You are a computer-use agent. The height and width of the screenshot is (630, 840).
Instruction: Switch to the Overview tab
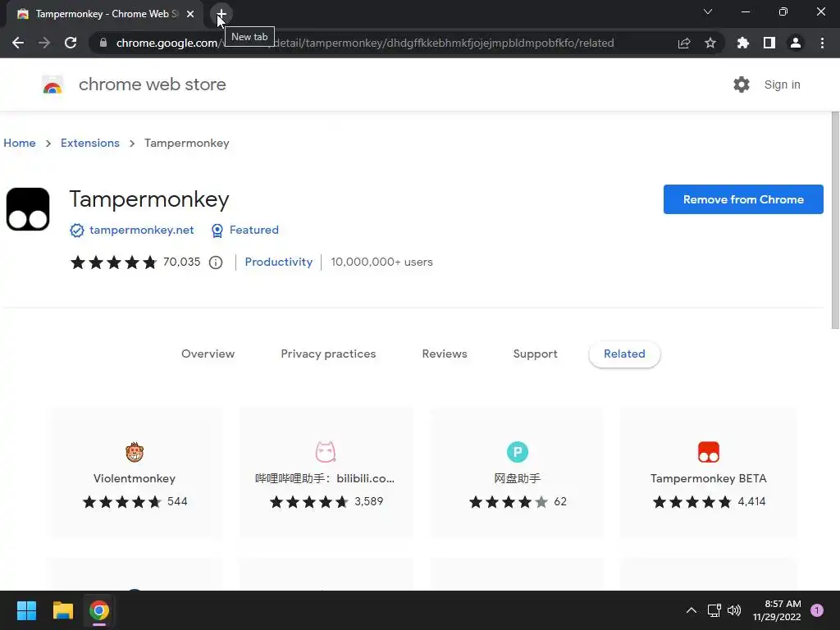[208, 354]
